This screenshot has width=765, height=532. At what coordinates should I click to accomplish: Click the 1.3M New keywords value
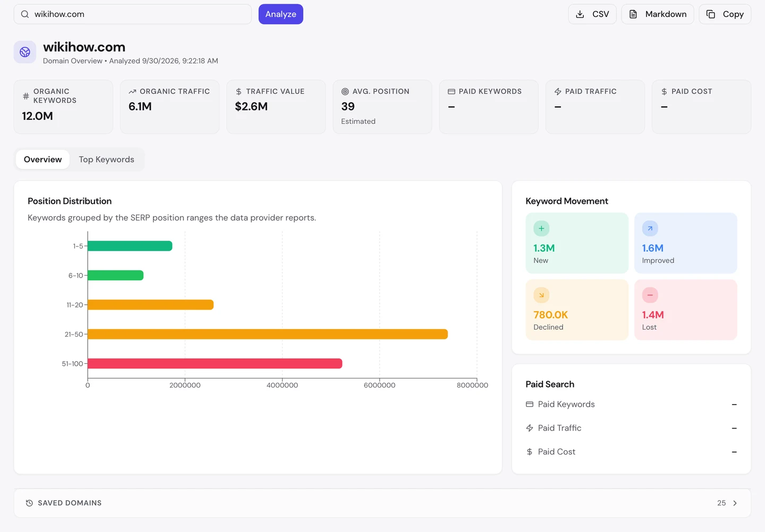[x=544, y=248]
